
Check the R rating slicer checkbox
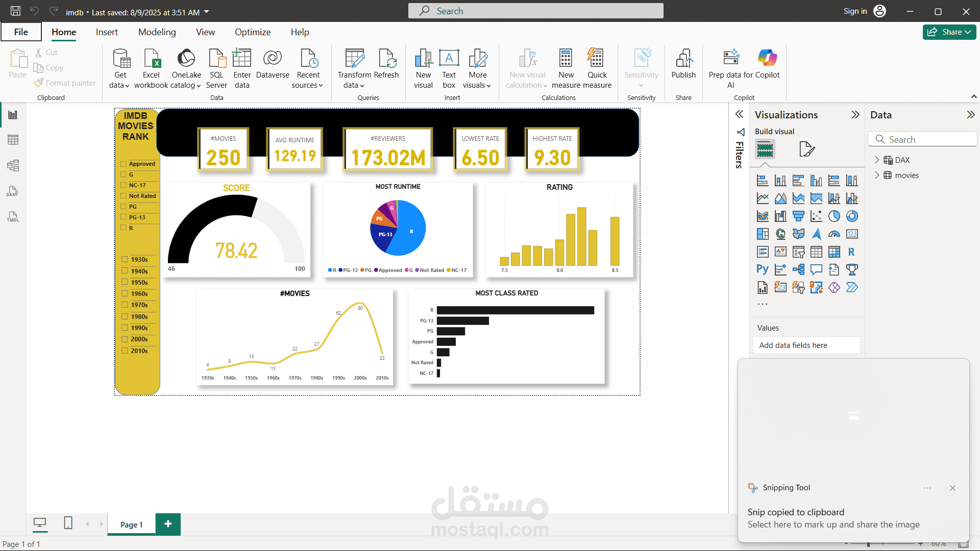pos(124,228)
